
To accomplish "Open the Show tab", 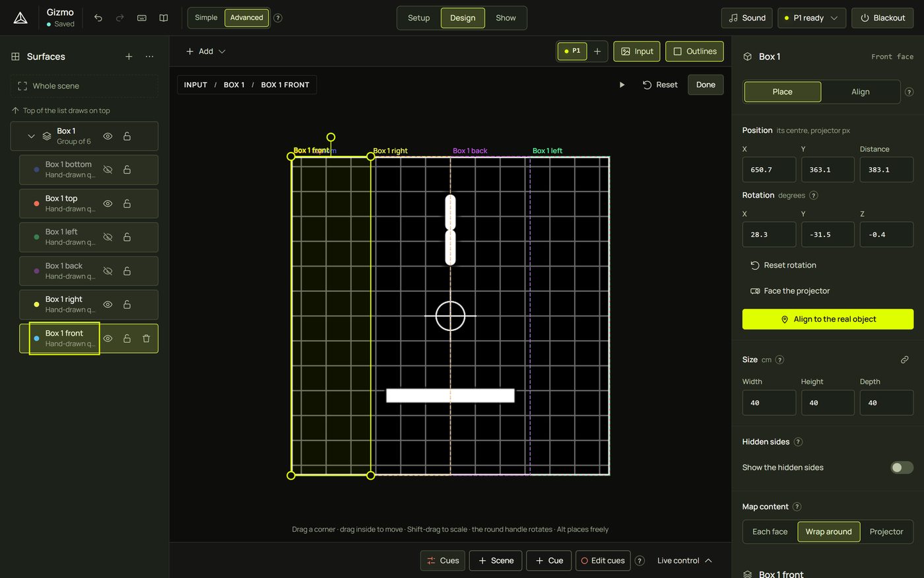I will [506, 18].
